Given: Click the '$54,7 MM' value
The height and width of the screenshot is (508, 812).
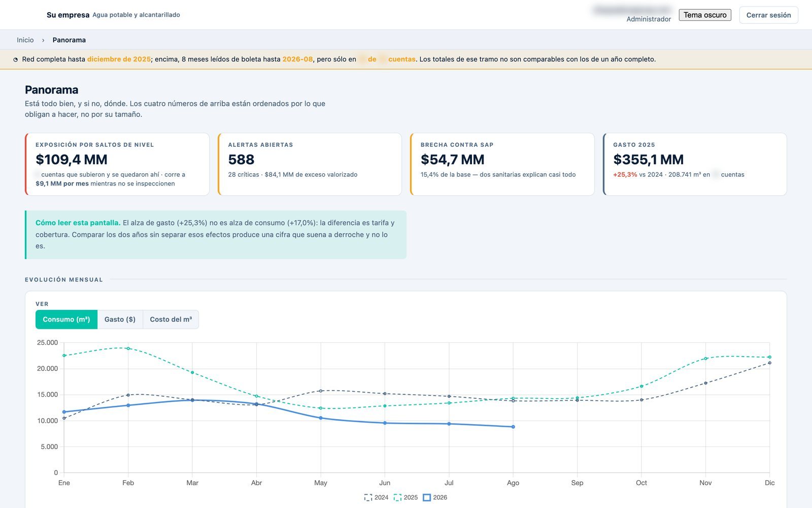Looking at the screenshot, I should 452,160.
